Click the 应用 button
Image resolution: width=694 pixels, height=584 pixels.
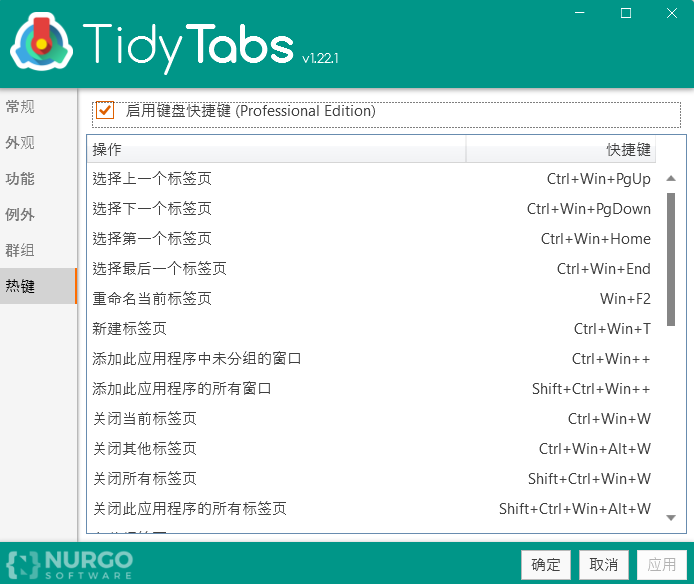[x=662, y=565]
